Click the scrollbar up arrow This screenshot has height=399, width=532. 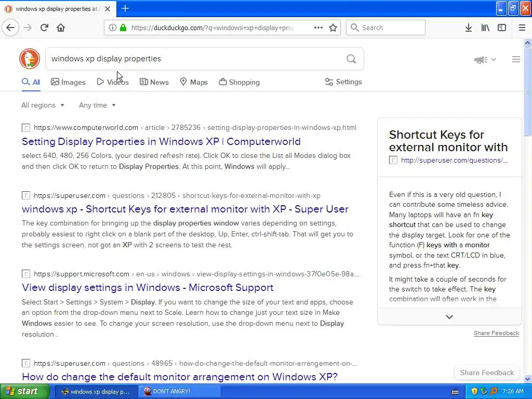point(527,43)
